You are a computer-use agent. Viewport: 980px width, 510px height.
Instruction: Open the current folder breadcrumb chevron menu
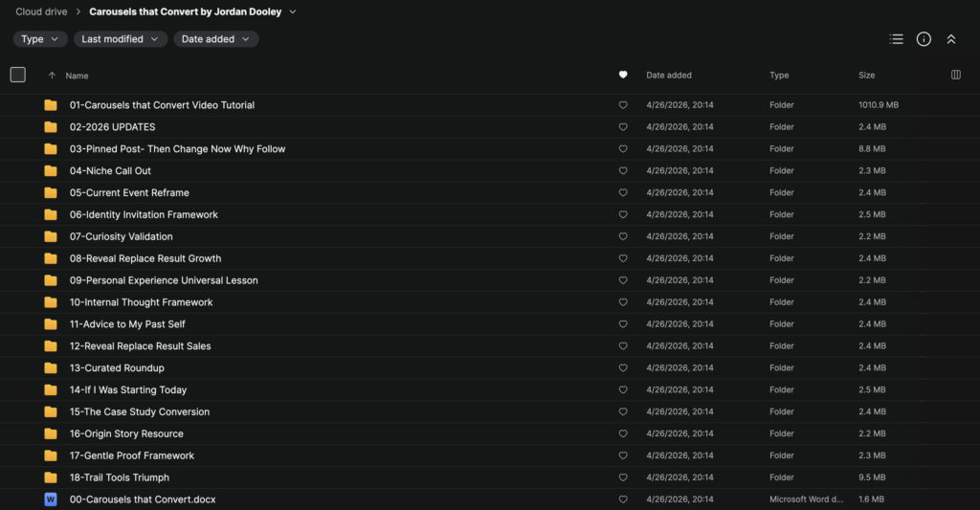(x=293, y=11)
